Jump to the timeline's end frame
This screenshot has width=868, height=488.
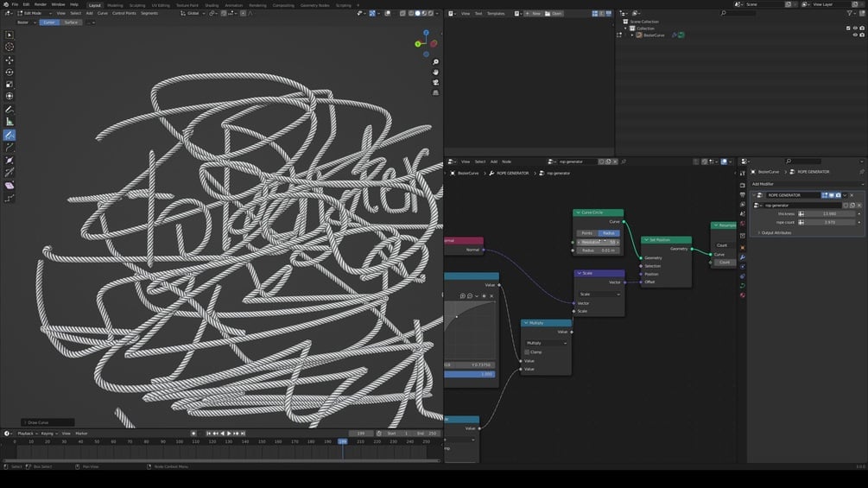coord(243,434)
